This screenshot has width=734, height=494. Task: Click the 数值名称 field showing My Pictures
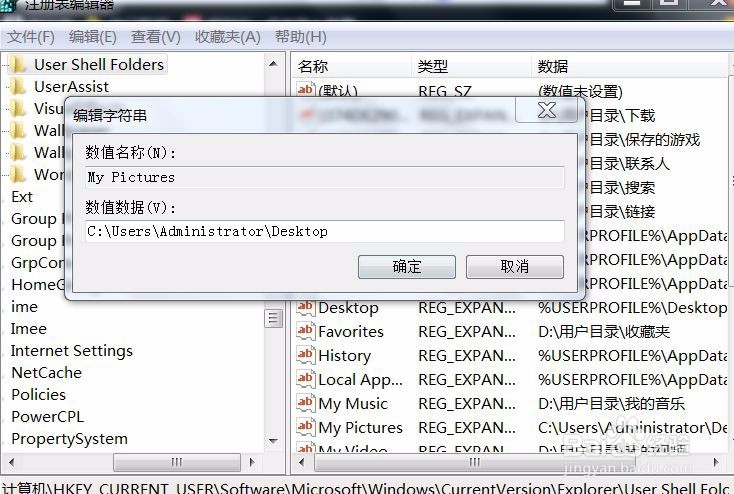point(325,177)
